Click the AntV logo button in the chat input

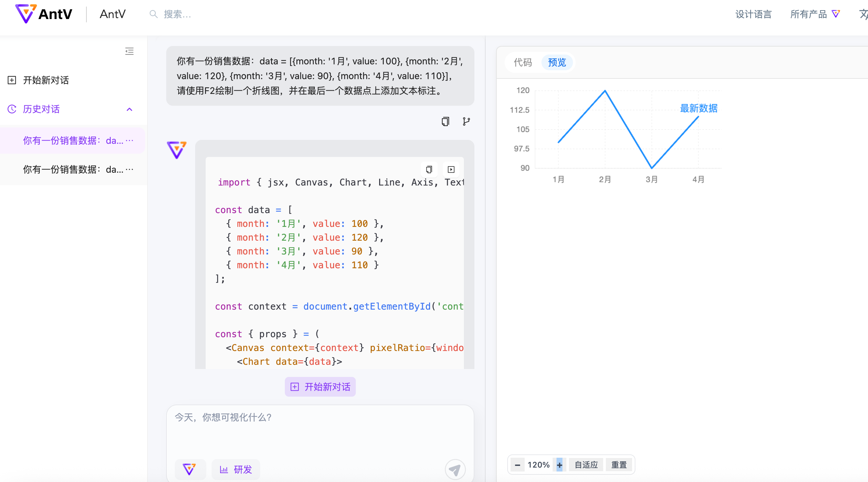(189, 469)
